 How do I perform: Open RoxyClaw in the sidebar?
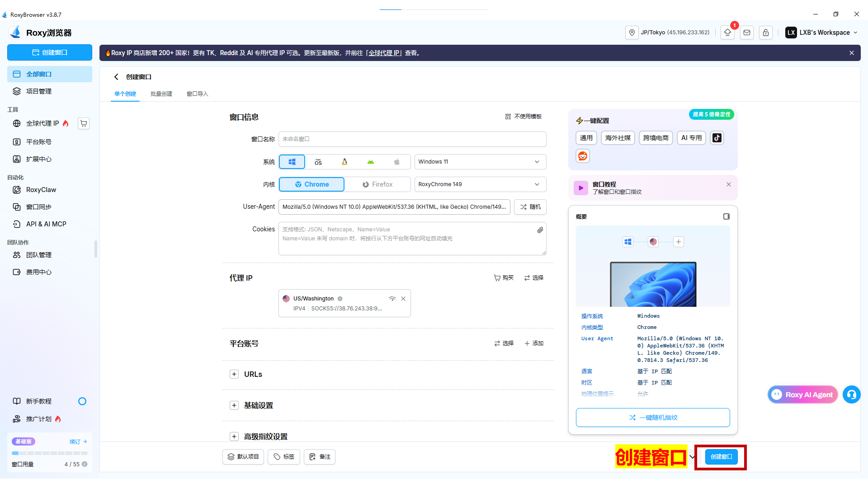tap(50, 190)
